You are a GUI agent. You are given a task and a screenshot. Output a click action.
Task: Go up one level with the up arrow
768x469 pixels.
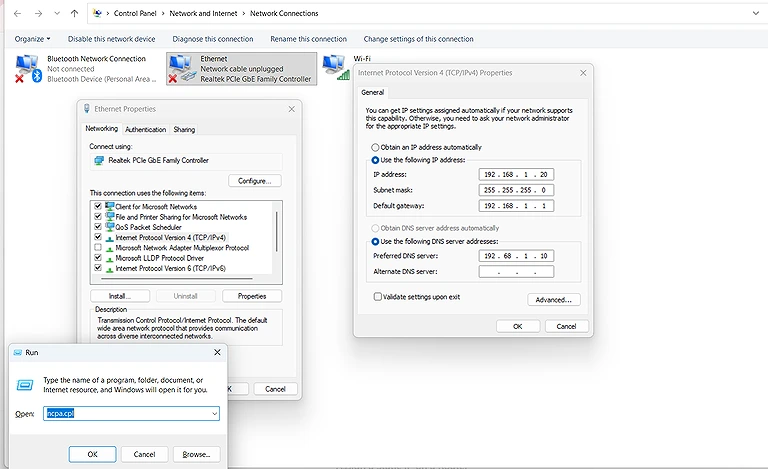(x=74, y=14)
